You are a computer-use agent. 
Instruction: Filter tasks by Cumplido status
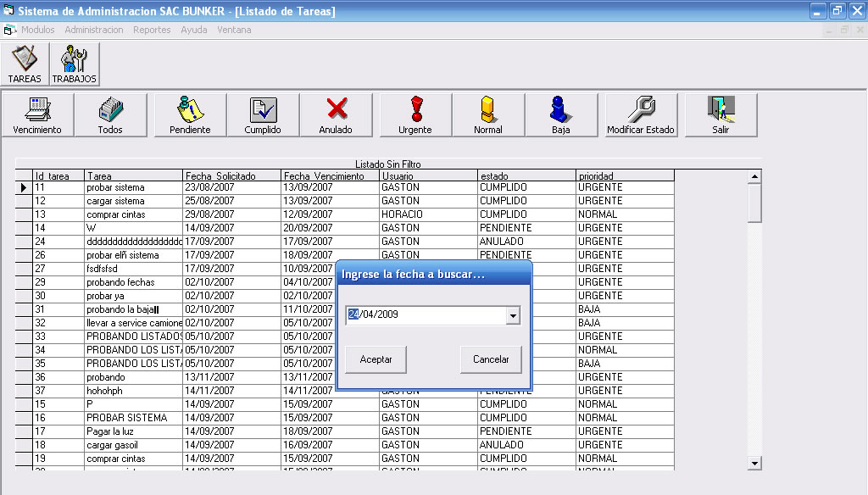coord(263,115)
